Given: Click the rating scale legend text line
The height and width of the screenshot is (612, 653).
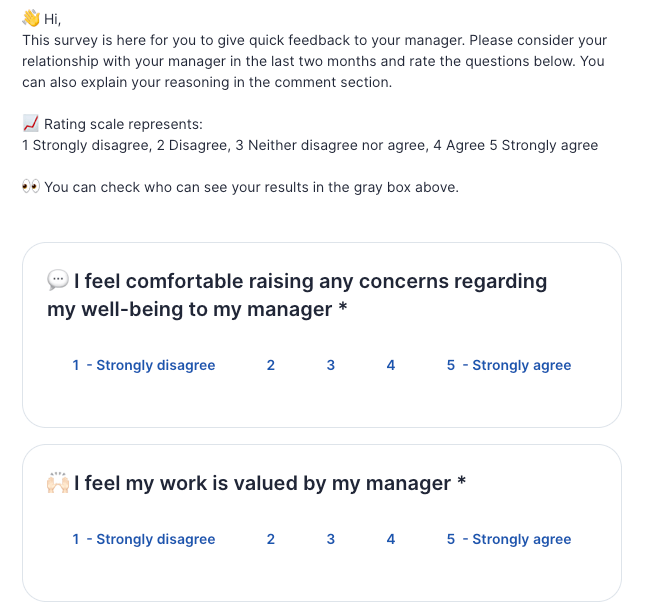Looking at the screenshot, I should [x=310, y=145].
